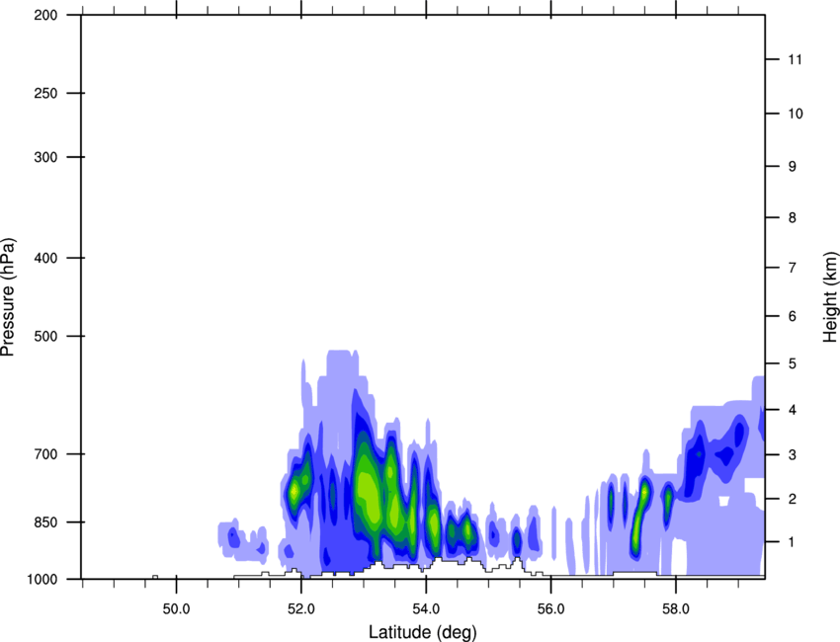Click the 'Latitude (deg)' axis title
The image size is (840, 642).
[422, 632]
